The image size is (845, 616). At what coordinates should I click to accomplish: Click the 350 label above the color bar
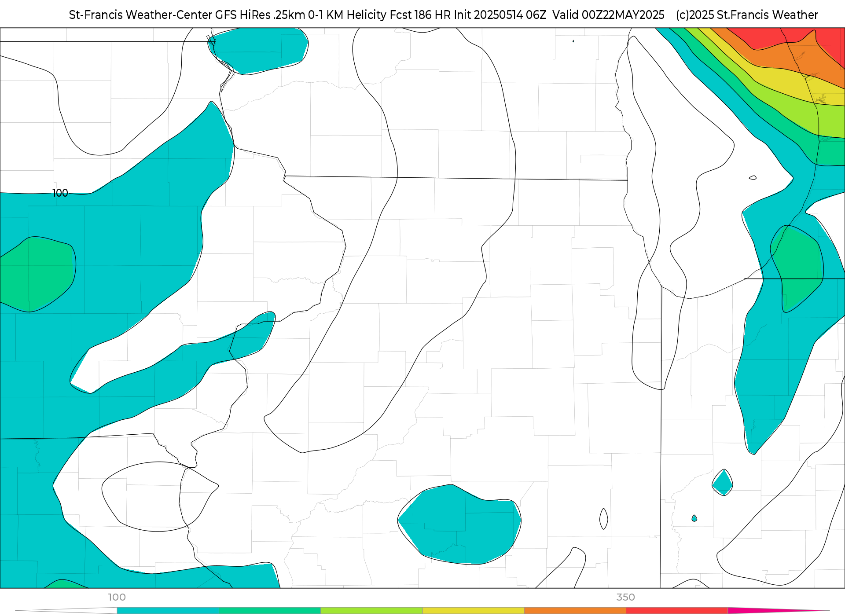click(x=625, y=597)
